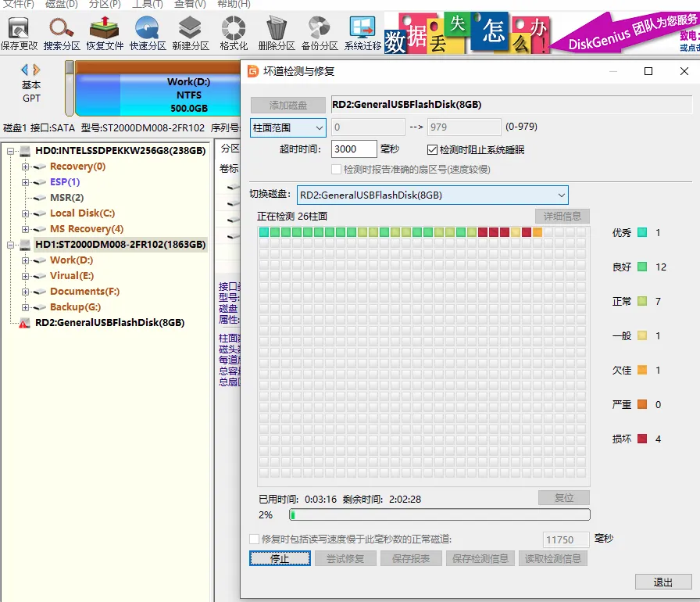This screenshot has height=602, width=700.
Task: Collapse the HD0 INTEL SSD tree node
Action: (10, 151)
